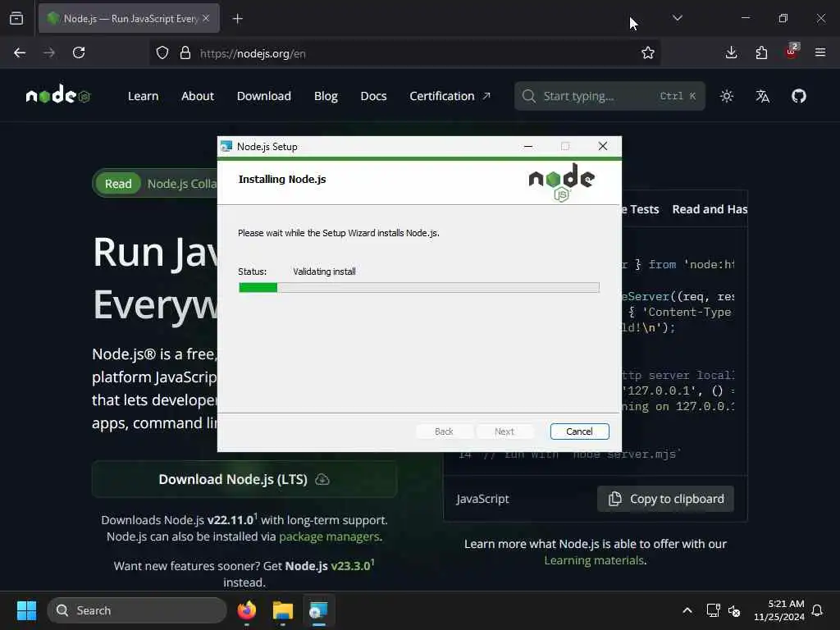Click the installer progress bar
Image resolution: width=840 pixels, height=630 pixels.
pos(419,288)
